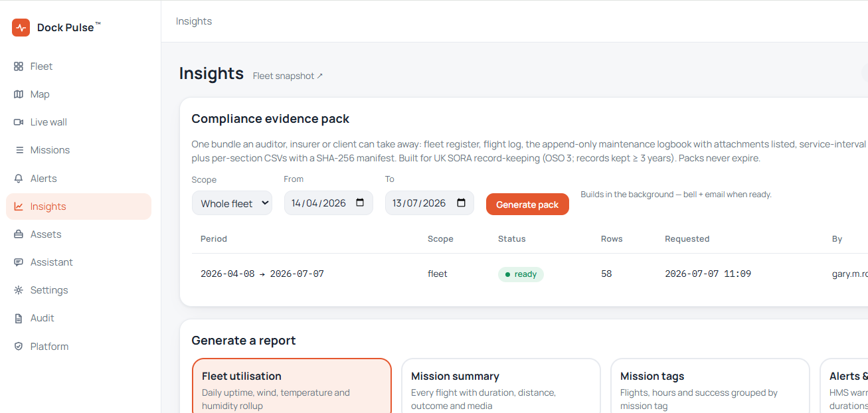Open the Platform shield icon

(19, 347)
